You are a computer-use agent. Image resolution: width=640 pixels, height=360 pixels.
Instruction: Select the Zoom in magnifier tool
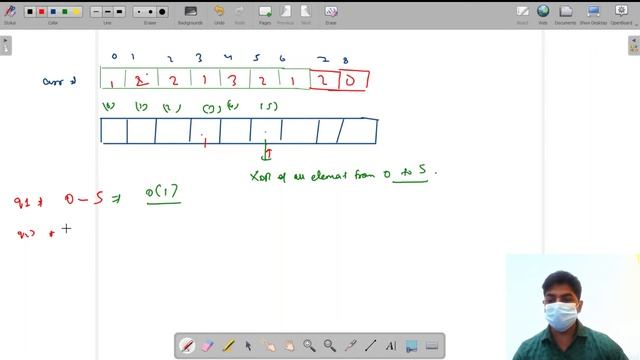(x=309, y=346)
